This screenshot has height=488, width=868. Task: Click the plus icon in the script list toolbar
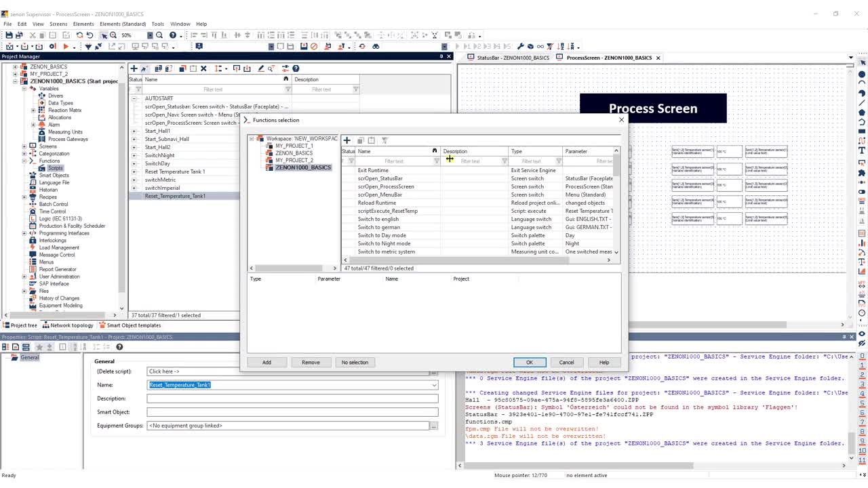click(x=134, y=68)
